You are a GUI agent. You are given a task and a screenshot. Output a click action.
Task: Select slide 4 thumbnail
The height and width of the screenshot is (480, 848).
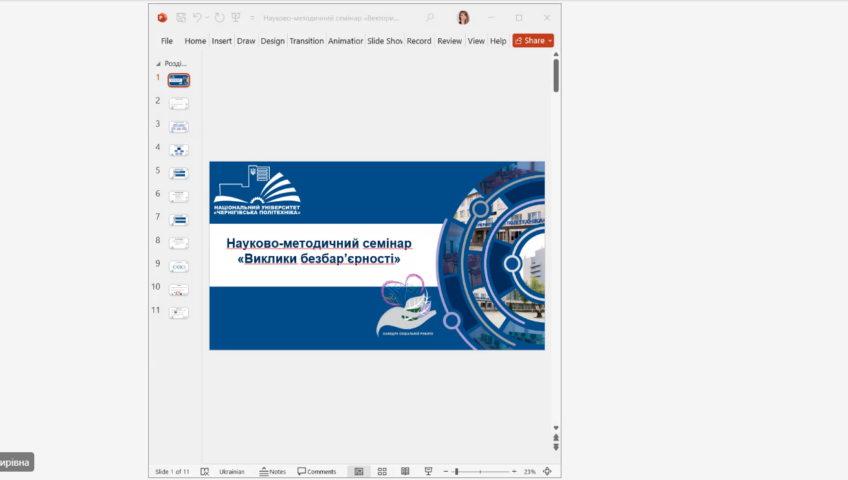[x=178, y=150]
